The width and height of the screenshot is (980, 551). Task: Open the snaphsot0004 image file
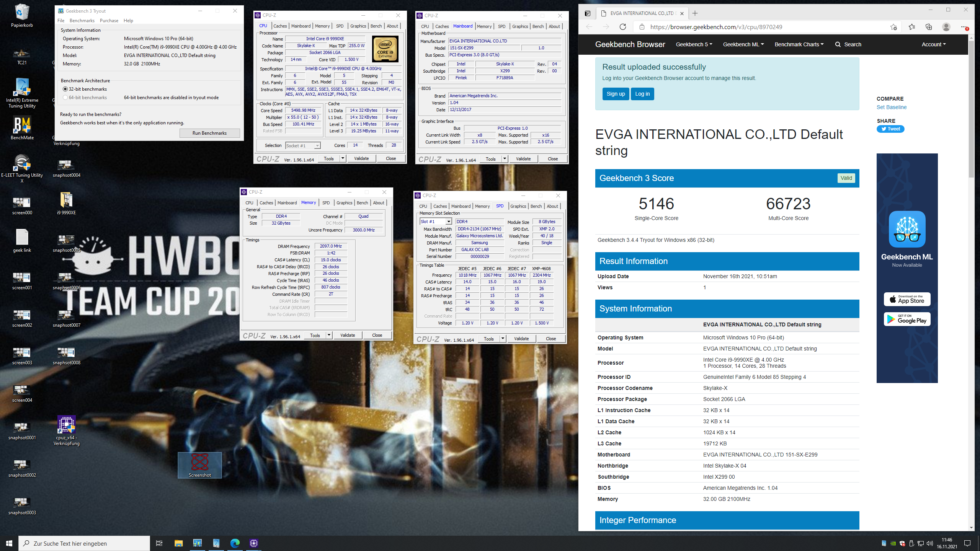tap(66, 168)
